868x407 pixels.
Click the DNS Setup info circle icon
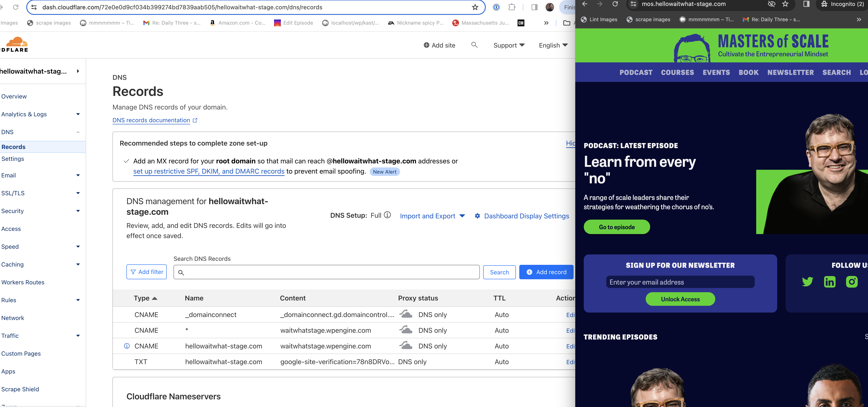point(388,215)
